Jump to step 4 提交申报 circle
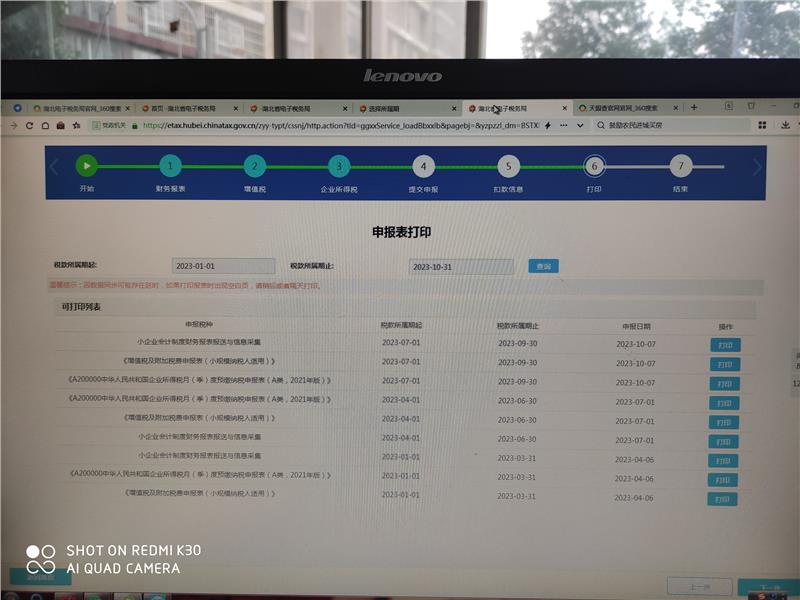 point(423,167)
